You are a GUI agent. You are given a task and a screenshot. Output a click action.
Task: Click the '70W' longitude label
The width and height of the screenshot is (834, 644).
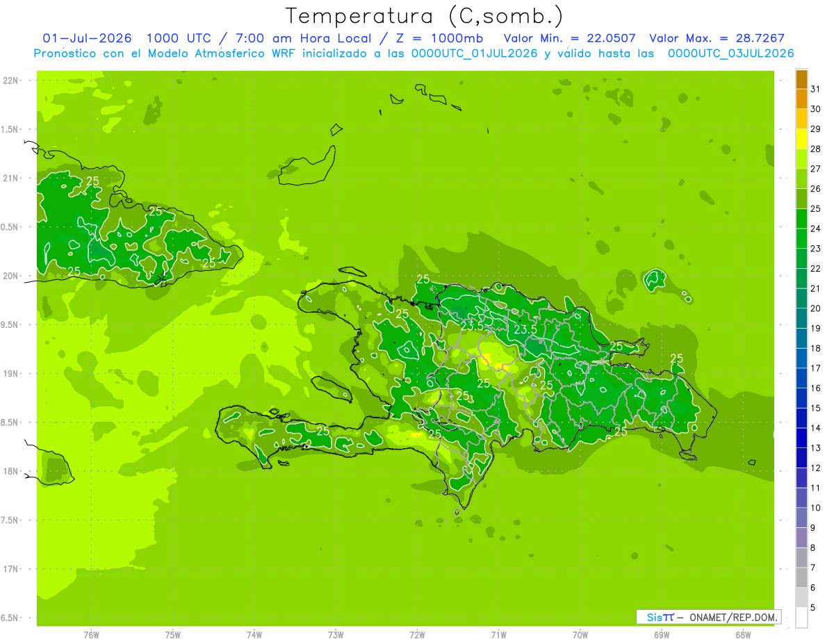coord(580,634)
